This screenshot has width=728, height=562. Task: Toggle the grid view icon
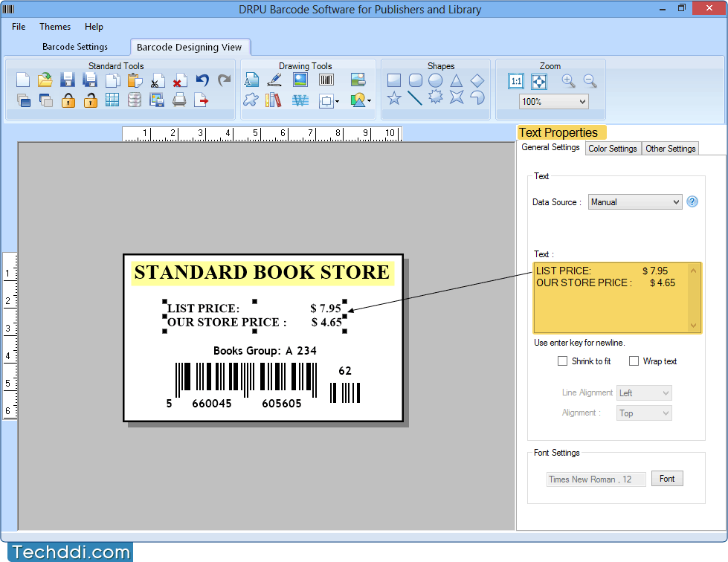point(112,100)
